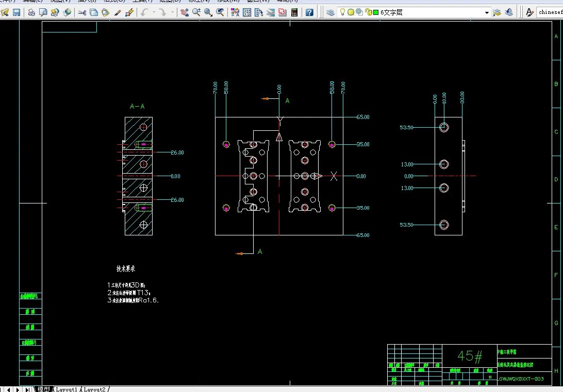Activate Zoom Realtime magnifier
This screenshot has width=563, height=392.
[196, 12]
